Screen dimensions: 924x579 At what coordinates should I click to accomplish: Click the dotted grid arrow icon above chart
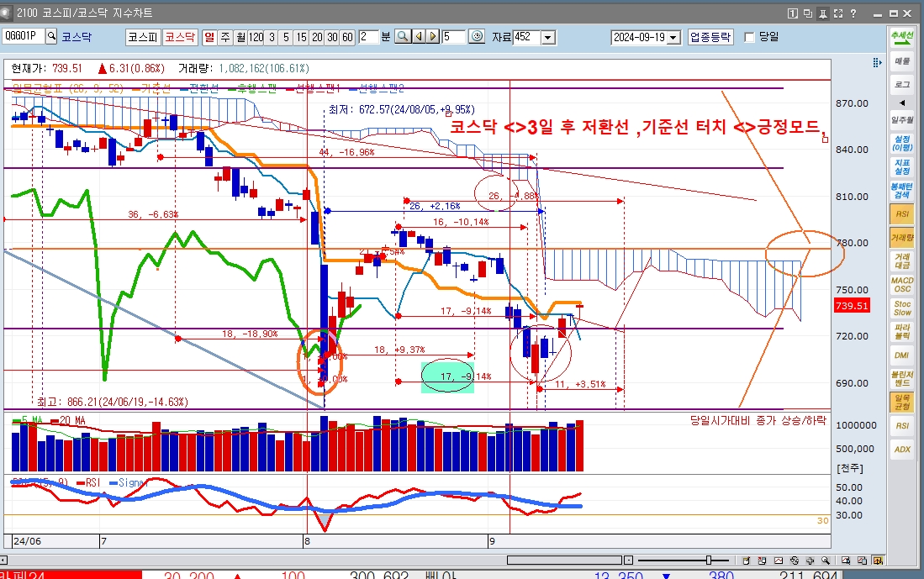[x=877, y=62]
